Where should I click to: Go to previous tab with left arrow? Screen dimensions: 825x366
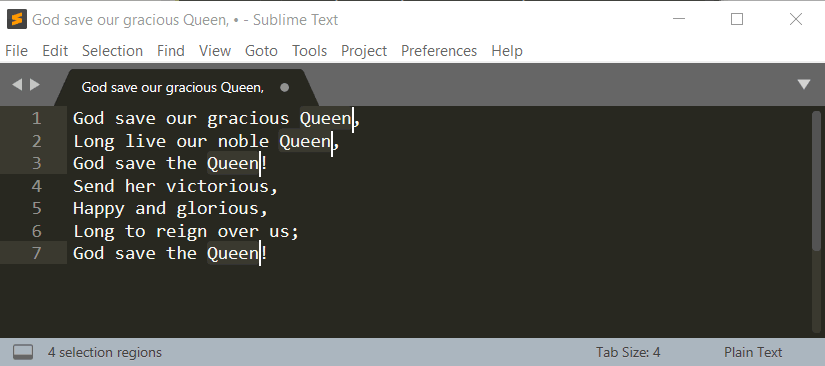coord(17,85)
